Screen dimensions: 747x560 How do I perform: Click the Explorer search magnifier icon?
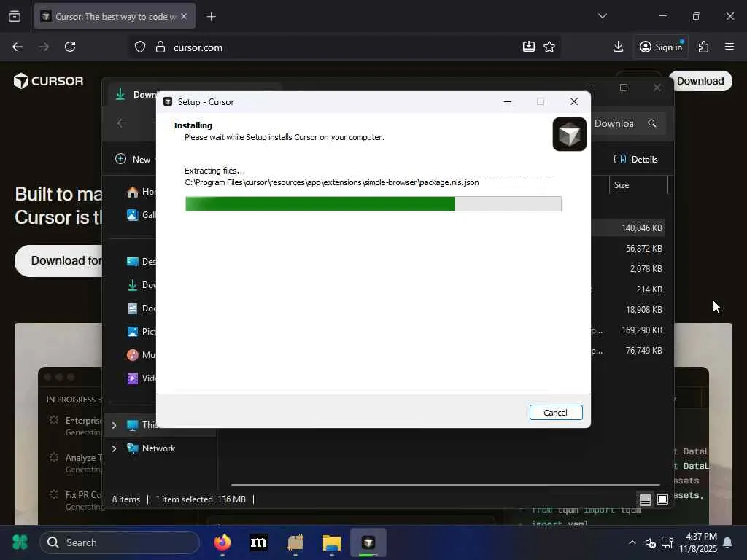coord(652,123)
